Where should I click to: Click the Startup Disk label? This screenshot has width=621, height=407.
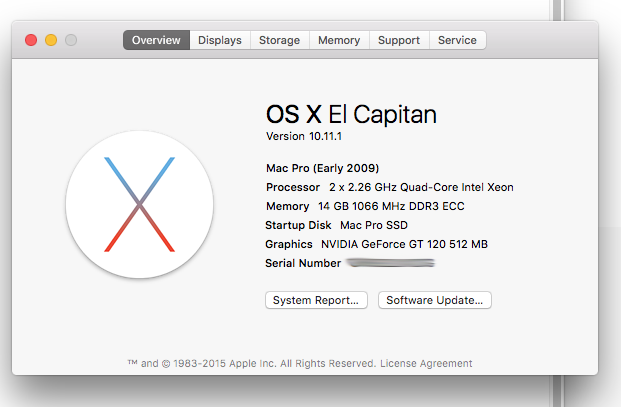[298, 225]
